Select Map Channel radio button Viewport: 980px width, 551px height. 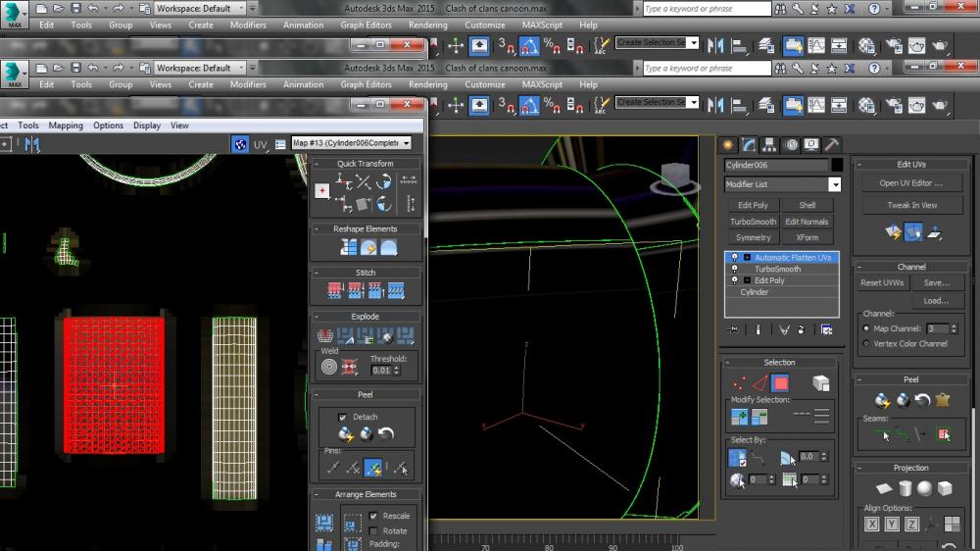866,328
